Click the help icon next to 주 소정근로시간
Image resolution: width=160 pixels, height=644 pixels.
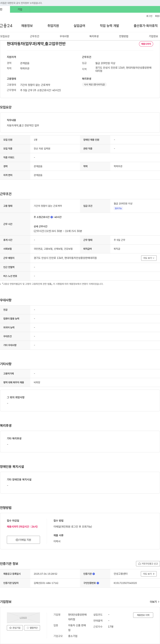pyautogui.click(x=52, y=217)
